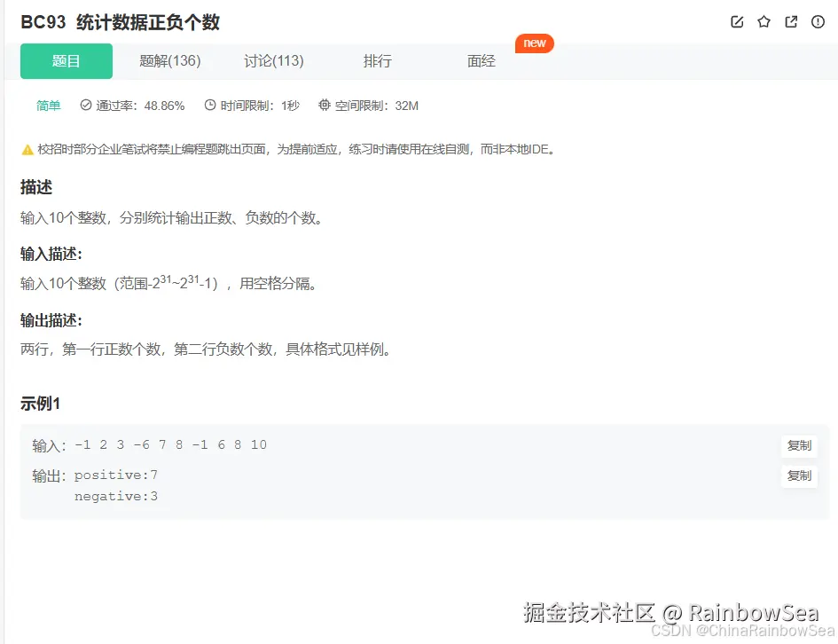Star this problem to favorite it
The height and width of the screenshot is (644, 838).
coord(764,22)
